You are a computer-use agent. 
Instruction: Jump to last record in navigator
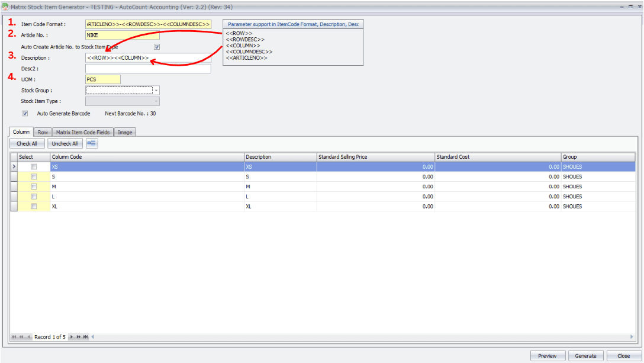(x=86, y=337)
